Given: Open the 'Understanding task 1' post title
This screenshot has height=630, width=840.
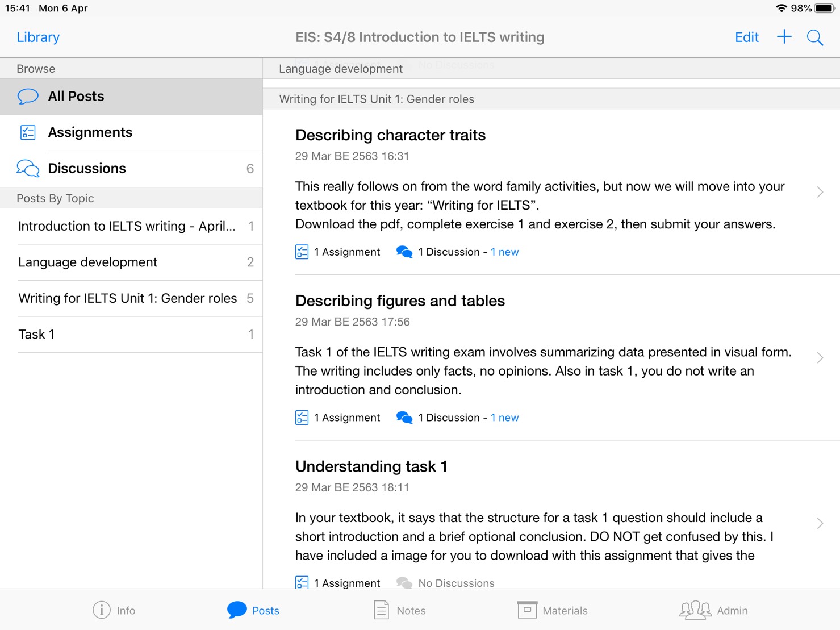Looking at the screenshot, I should pos(371,466).
